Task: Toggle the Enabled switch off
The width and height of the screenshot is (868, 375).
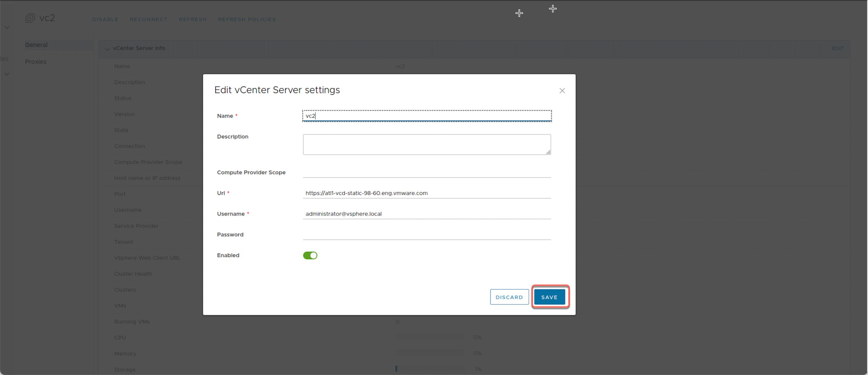Action: [310, 255]
